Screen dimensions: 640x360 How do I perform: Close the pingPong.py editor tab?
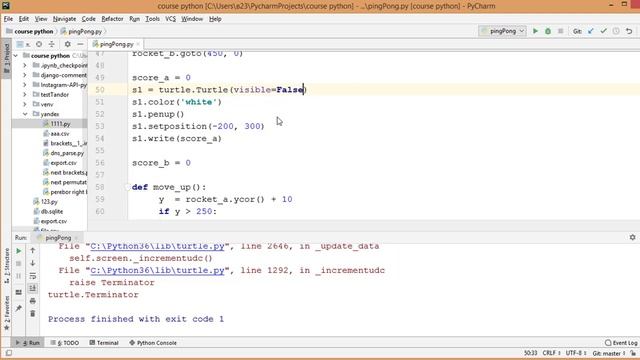[x=138, y=44]
